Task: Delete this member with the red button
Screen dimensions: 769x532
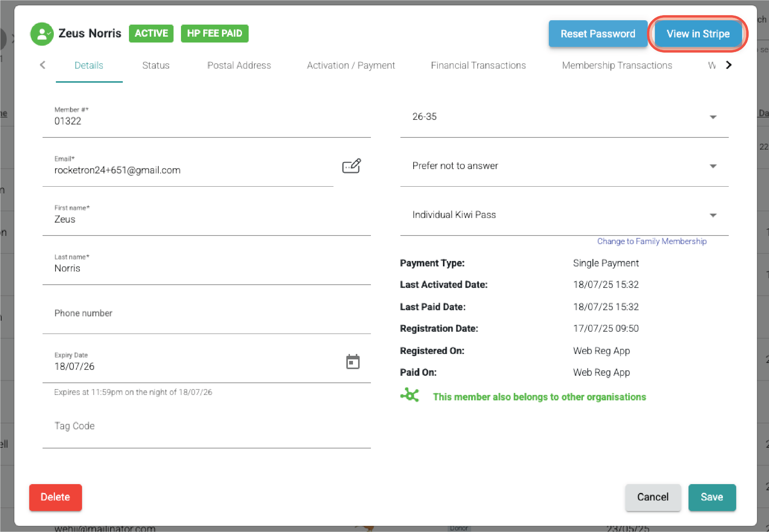Action: (55, 497)
